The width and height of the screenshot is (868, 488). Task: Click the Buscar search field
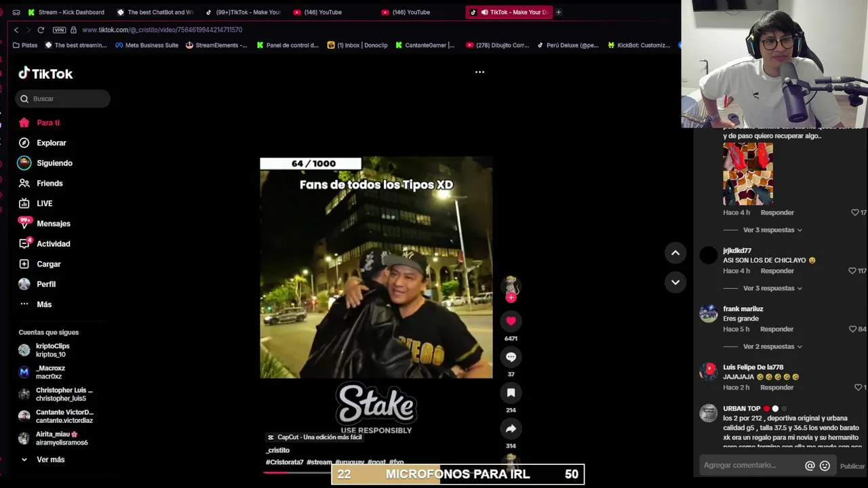63,99
